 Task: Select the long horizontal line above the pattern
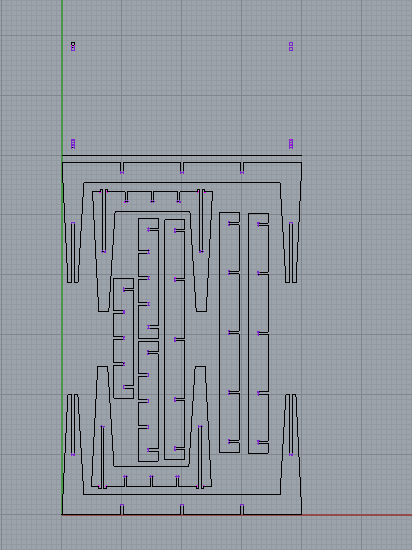(182, 155)
